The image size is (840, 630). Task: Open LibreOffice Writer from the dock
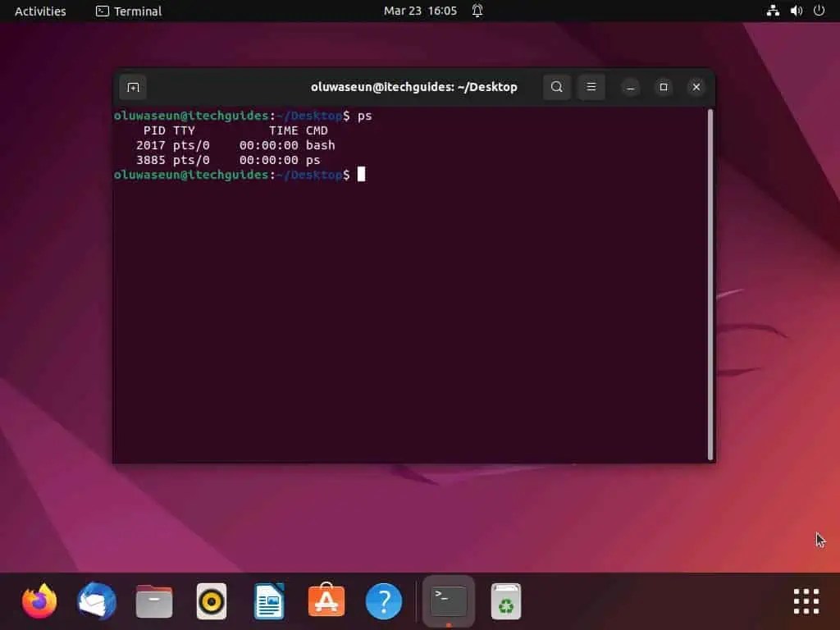coord(268,600)
